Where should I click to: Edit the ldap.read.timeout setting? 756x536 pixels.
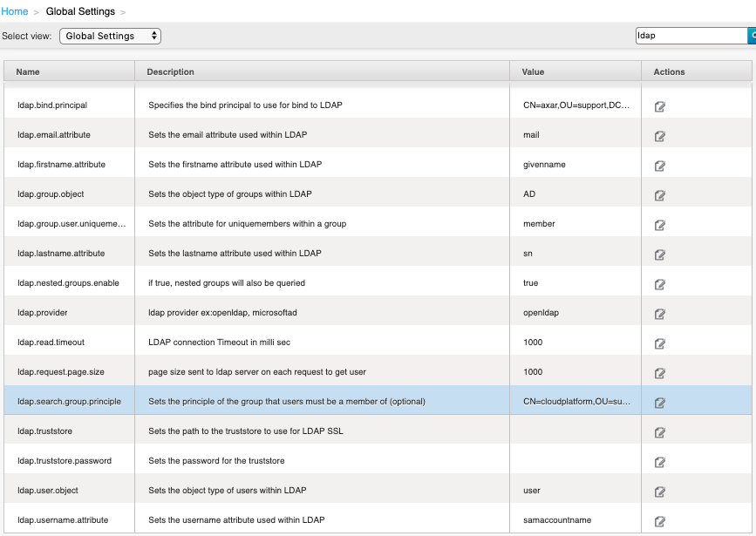coord(659,343)
